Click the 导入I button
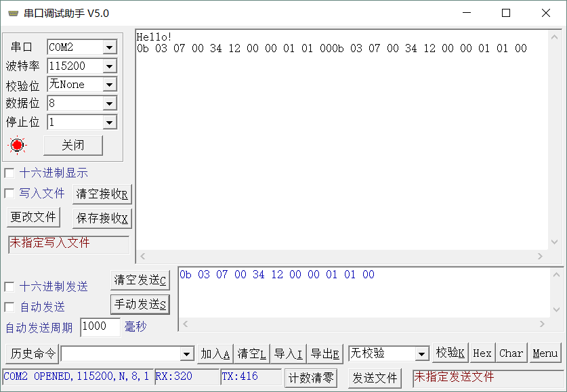Screen dimensions: 567x392 [x=289, y=353]
